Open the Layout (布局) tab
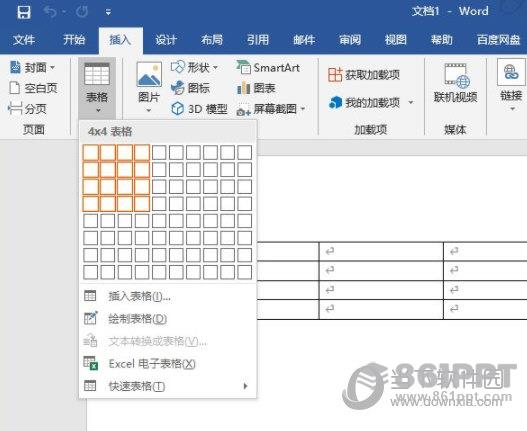Image resolution: width=527 pixels, height=431 pixels. point(212,40)
